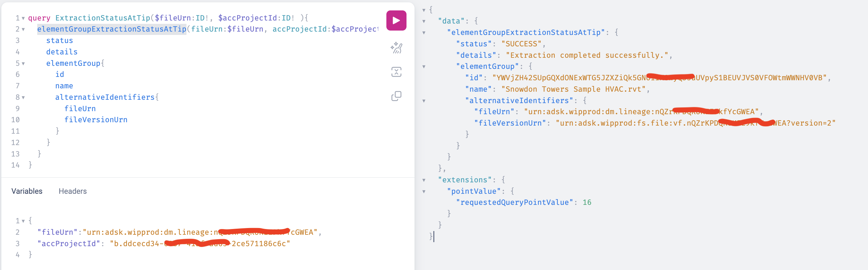
Task: Click the "SUCCESS" status value in response
Action: 521,44
